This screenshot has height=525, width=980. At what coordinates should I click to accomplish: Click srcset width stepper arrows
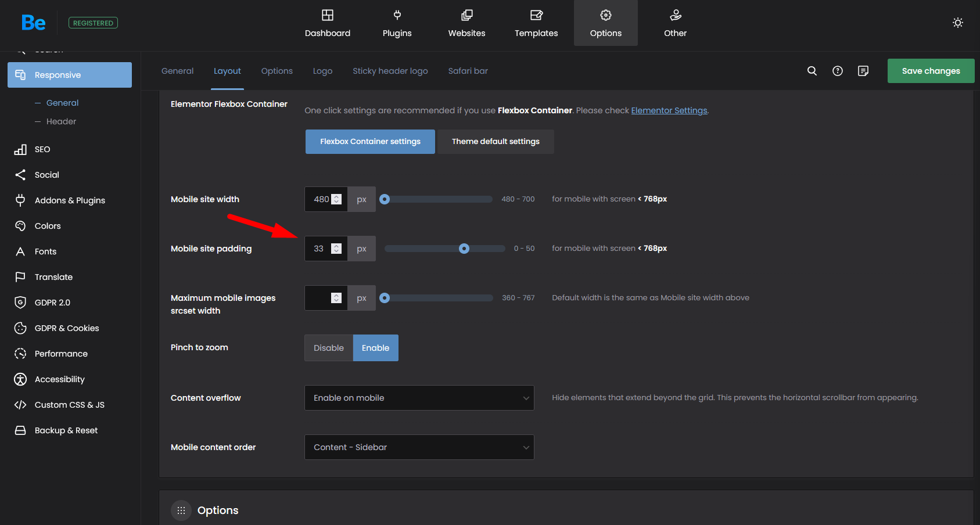pos(336,298)
